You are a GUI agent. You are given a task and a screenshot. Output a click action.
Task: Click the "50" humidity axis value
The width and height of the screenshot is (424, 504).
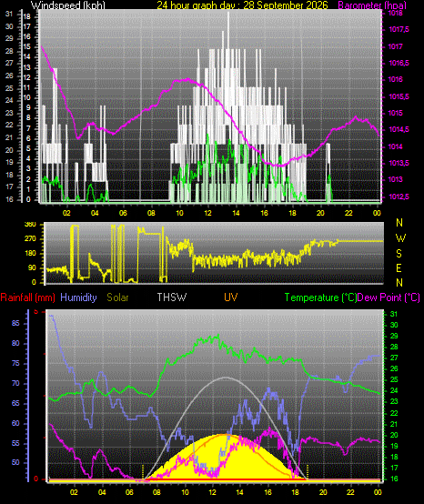[15, 462]
